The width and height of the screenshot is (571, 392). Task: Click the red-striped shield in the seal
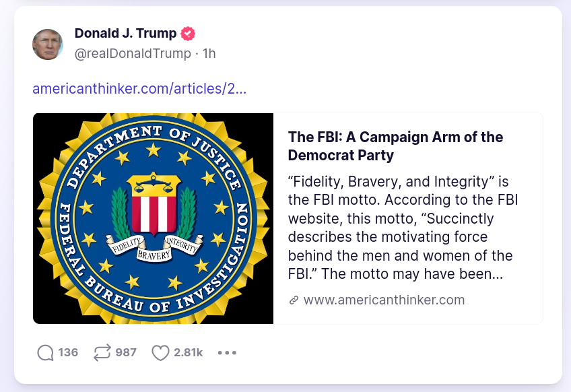(153, 212)
